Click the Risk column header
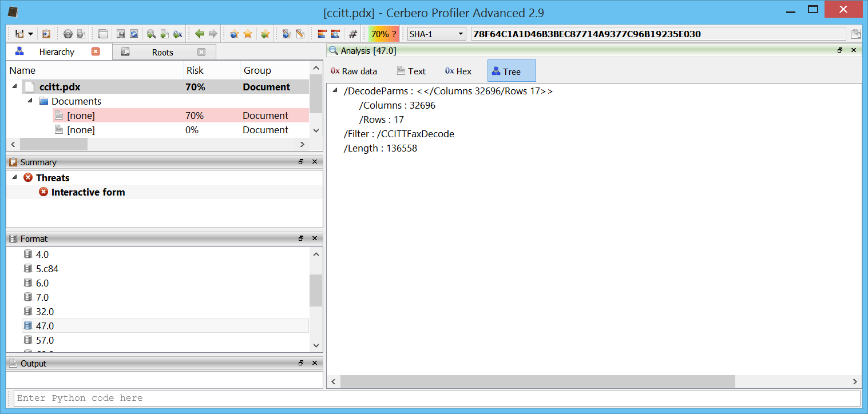This screenshot has width=868, height=414. [x=211, y=70]
